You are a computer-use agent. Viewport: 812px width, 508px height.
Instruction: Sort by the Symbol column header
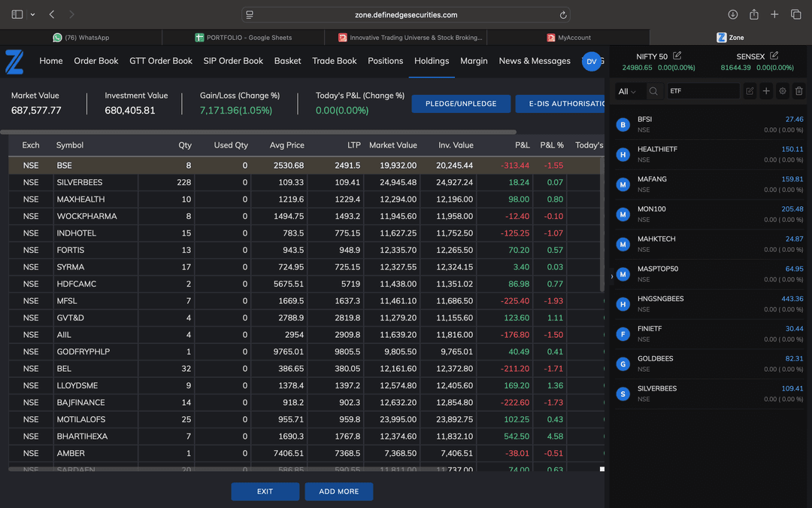[x=70, y=145]
